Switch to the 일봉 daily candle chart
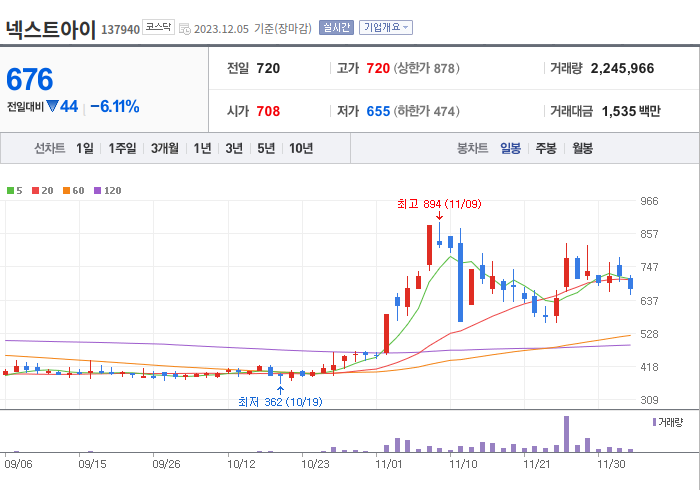Image resolution: width=700 pixels, height=490 pixels. click(510, 148)
